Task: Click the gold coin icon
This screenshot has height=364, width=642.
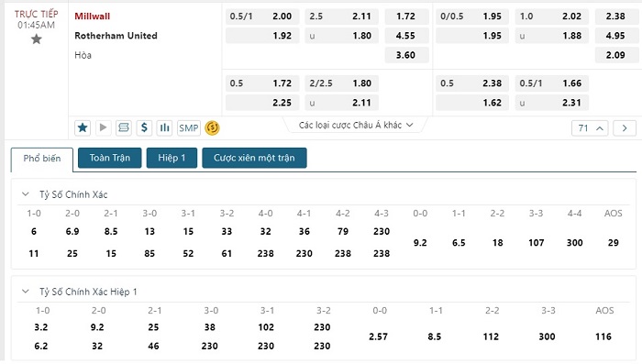Action: pyautogui.click(x=212, y=127)
